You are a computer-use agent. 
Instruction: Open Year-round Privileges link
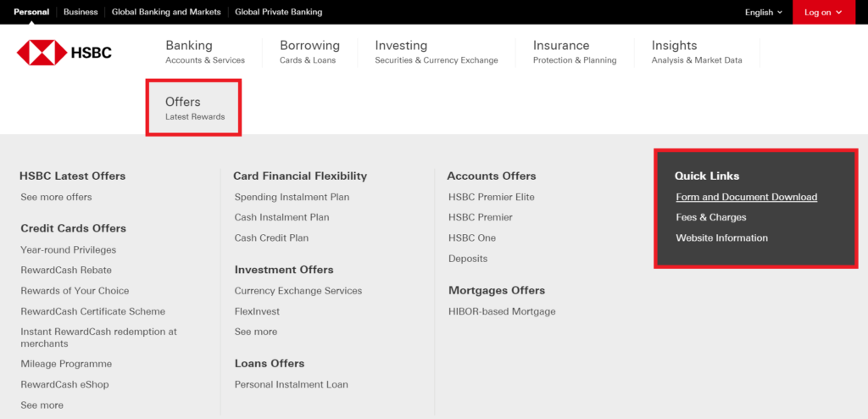click(x=68, y=250)
